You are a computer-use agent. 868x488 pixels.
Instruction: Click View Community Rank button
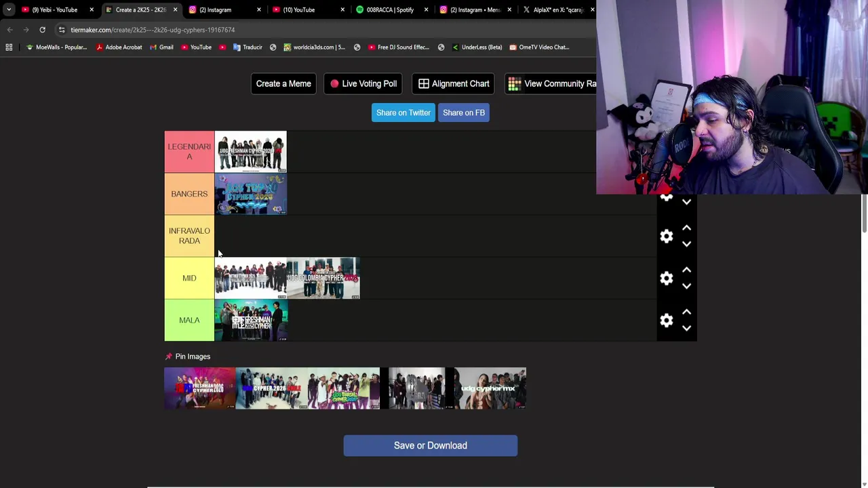click(552, 83)
